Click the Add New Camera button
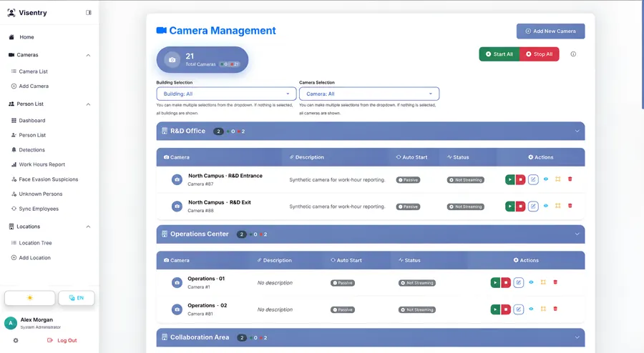Image resolution: width=644 pixels, height=353 pixels. coord(550,31)
